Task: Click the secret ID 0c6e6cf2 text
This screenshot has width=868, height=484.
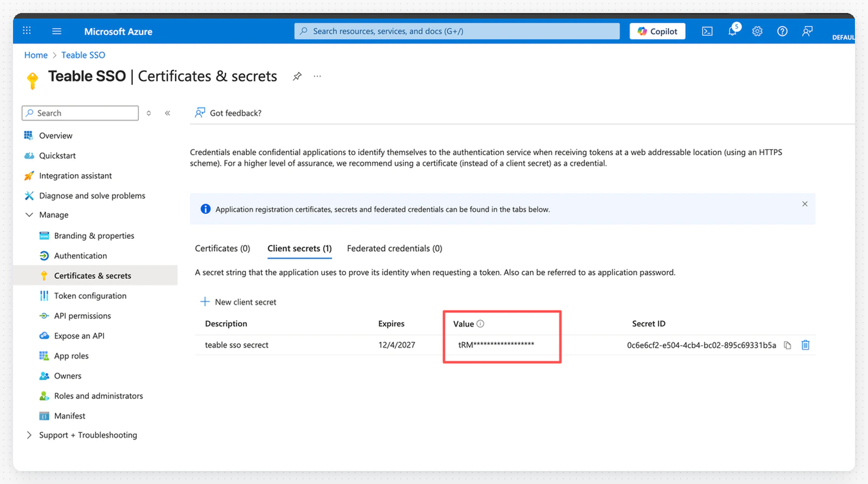Action: 701,345
